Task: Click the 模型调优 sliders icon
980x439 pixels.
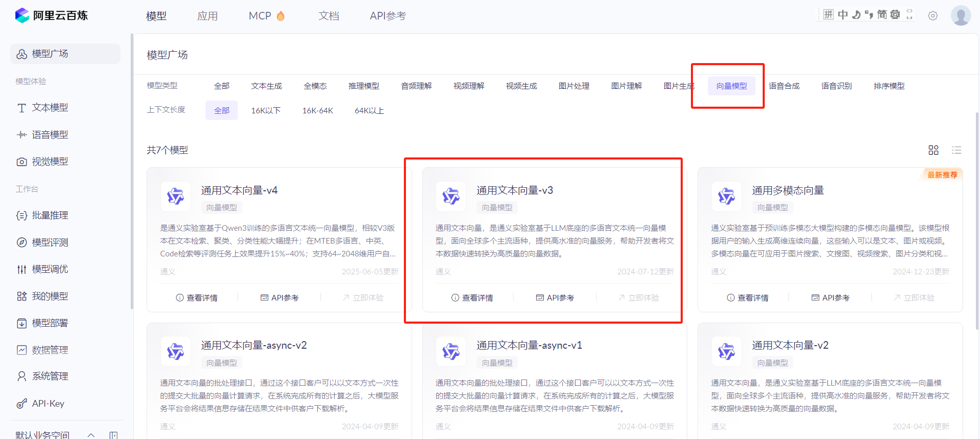Action: coord(22,269)
